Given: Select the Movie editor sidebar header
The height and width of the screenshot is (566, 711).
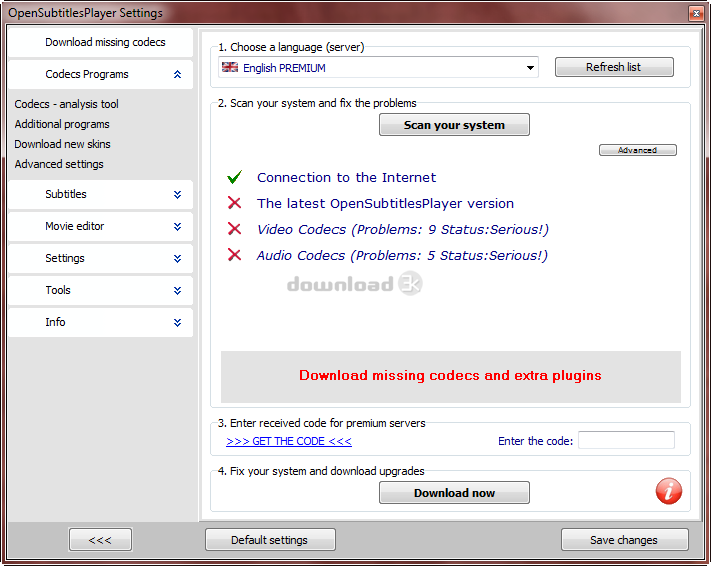Looking at the screenshot, I should point(101,226).
